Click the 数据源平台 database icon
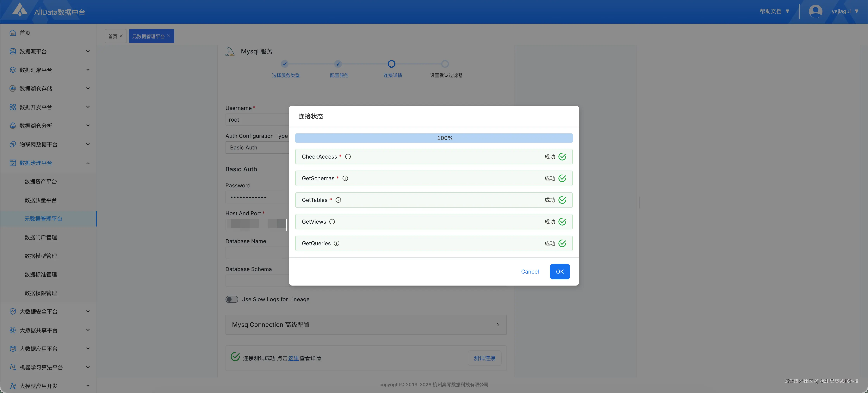This screenshot has width=868, height=393. pos(13,51)
